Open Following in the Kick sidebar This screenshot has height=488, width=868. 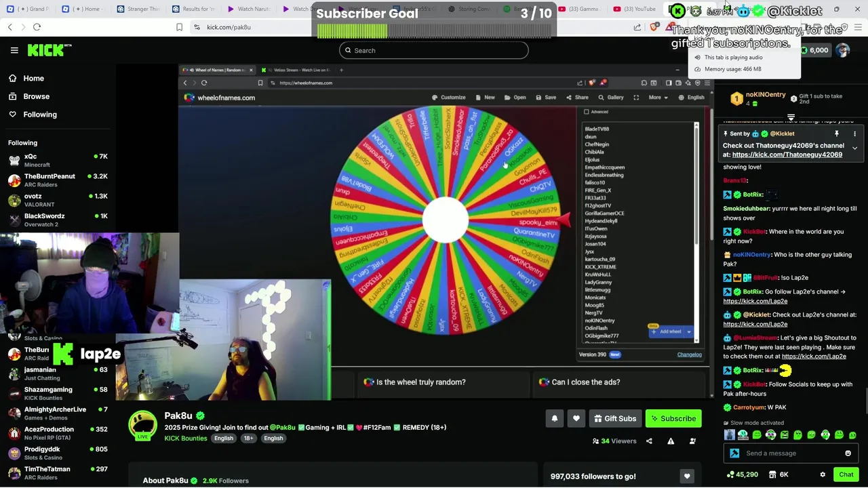(33, 115)
